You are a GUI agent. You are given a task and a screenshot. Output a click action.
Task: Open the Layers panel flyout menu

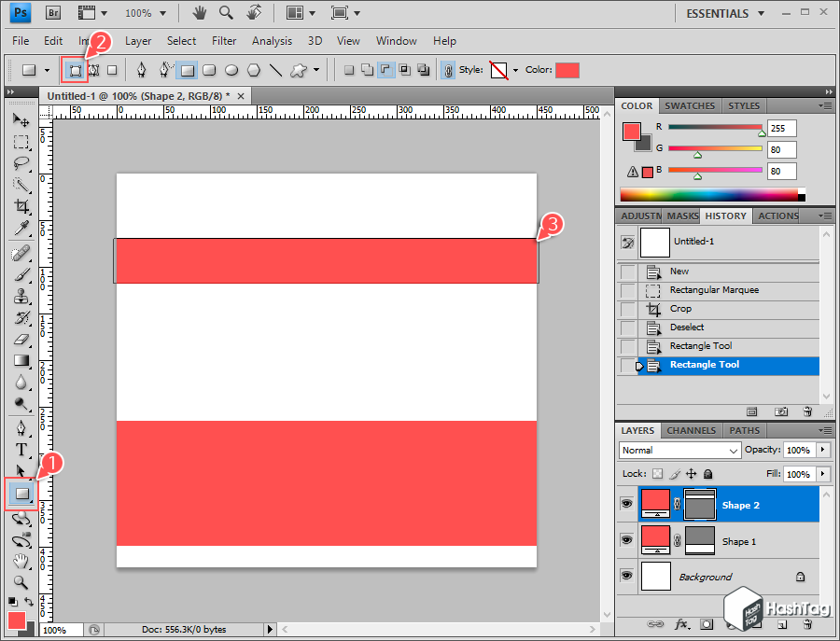click(825, 430)
